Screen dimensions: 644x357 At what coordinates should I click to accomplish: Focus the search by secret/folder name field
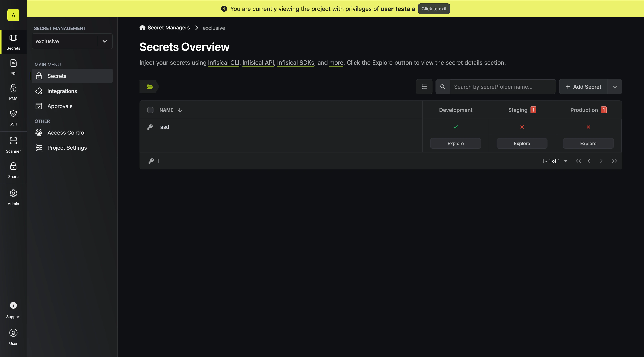[503, 87]
